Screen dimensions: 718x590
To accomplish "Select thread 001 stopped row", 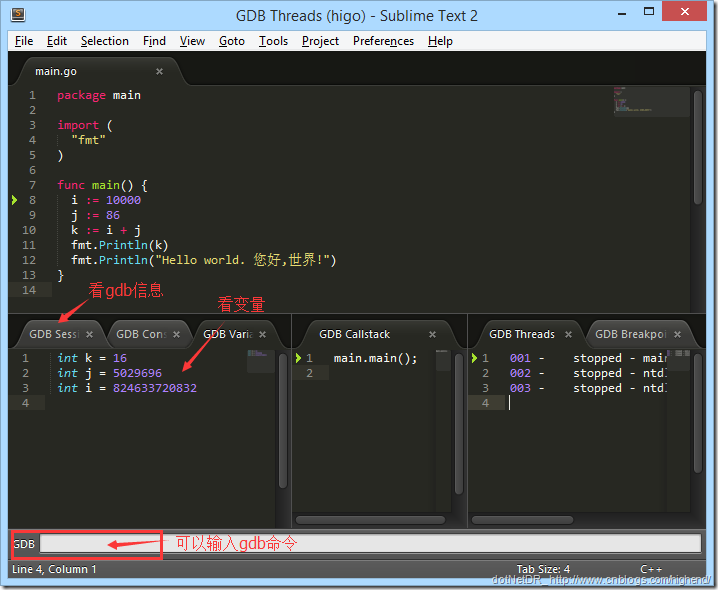I will (588, 358).
